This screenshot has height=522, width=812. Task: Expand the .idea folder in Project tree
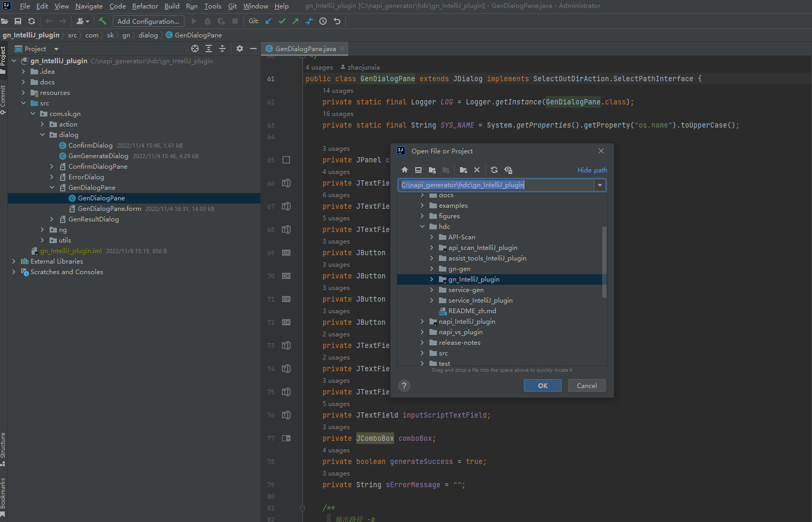click(23, 72)
